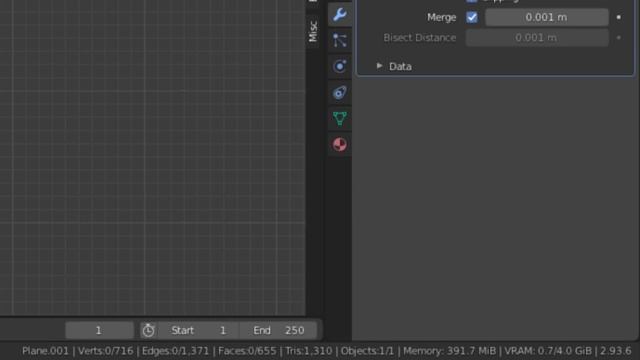Animate the Merge distance property dot
The height and width of the screenshot is (360, 640).
tap(619, 17)
